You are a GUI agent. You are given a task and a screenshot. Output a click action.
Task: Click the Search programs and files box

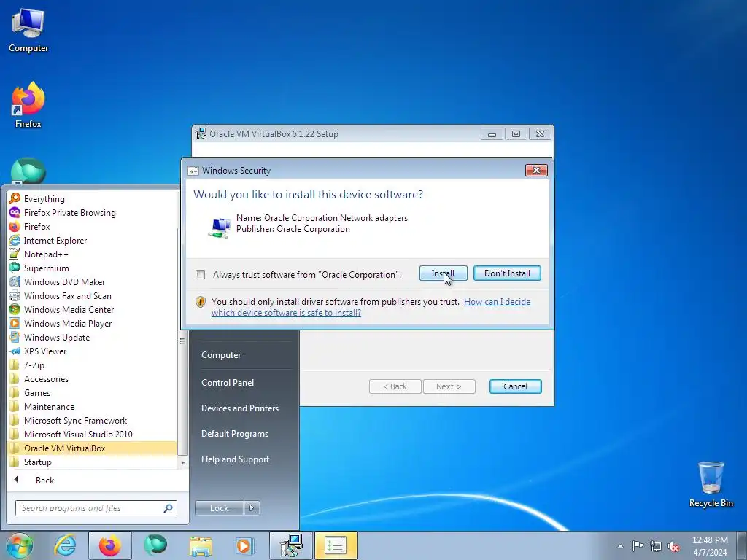point(96,508)
